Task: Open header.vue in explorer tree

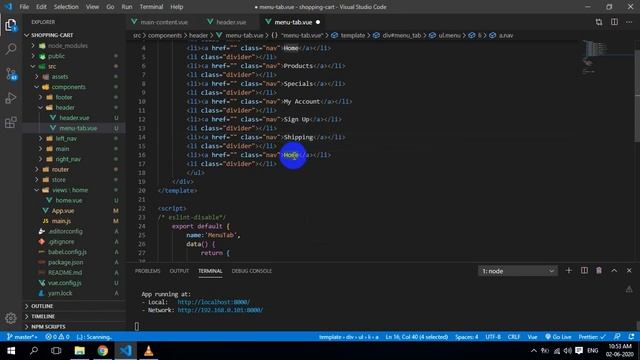Action: tap(74, 118)
